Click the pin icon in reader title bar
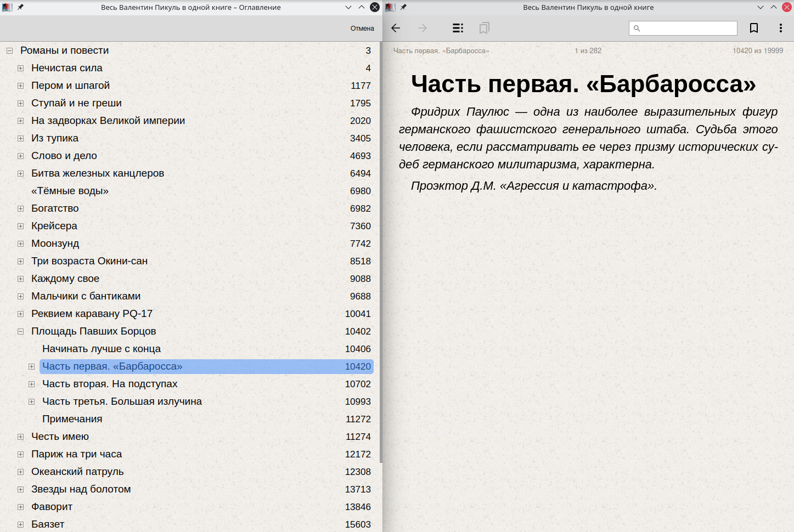This screenshot has height=532, width=794. (403, 7)
